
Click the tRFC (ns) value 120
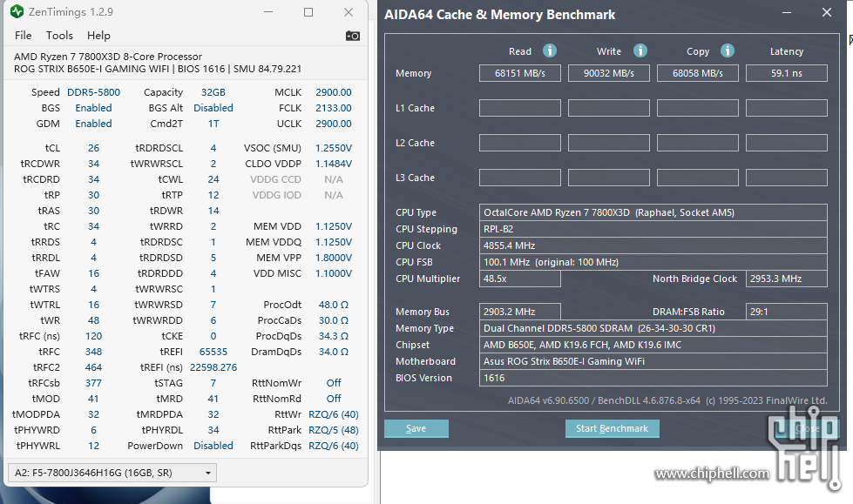[93, 336]
